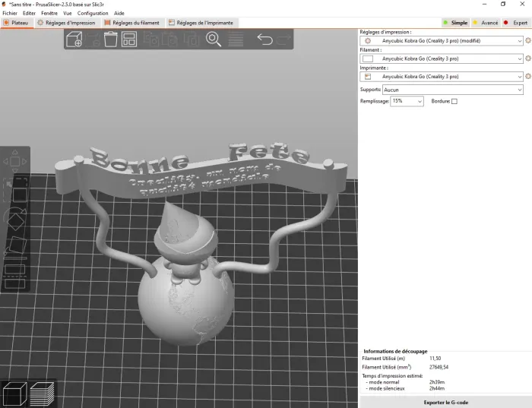Select the Rotate gizmo tool

click(15, 219)
